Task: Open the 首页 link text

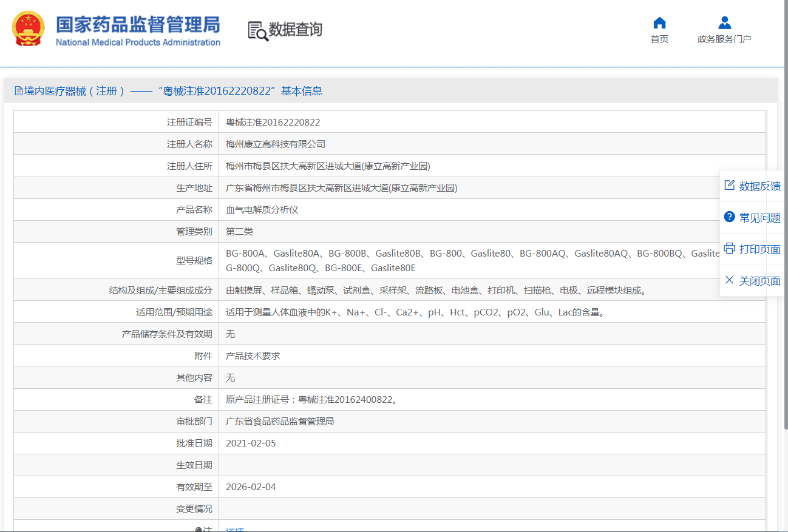Action: (659, 39)
